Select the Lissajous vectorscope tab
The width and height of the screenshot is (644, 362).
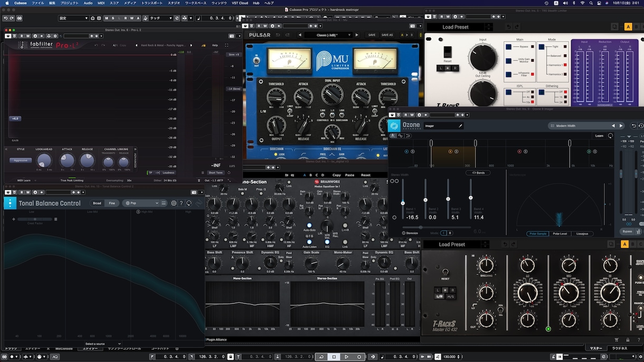tap(582, 233)
